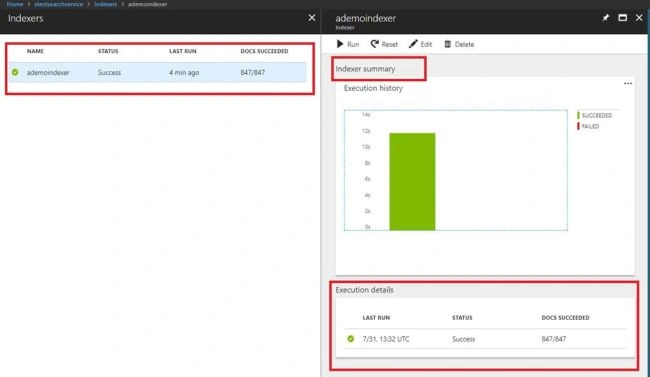Screen dimensions: 650x377
Task: Click green success icon in Execution details
Action: [351, 339]
